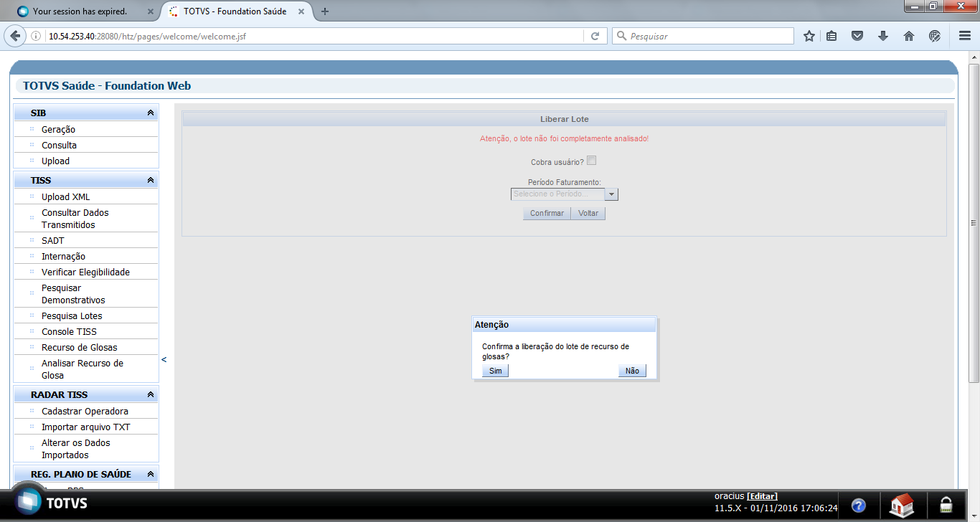Reload the page with the refresh icon
This screenshot has height=522, width=980.
[x=595, y=36]
